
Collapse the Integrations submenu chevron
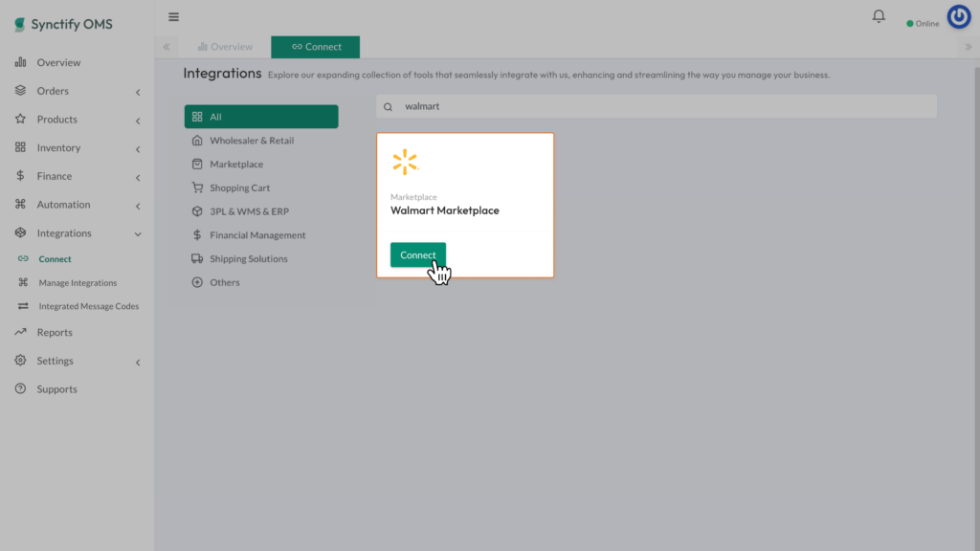coord(138,234)
